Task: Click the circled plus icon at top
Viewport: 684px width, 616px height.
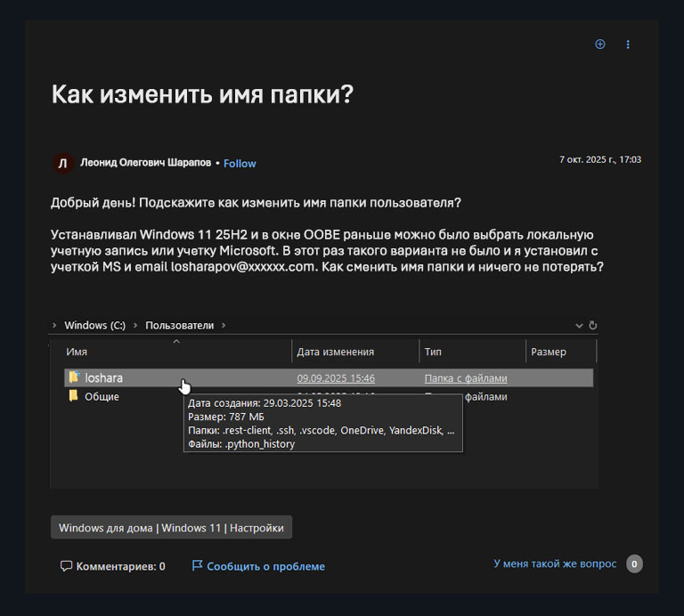Action: tap(599, 44)
